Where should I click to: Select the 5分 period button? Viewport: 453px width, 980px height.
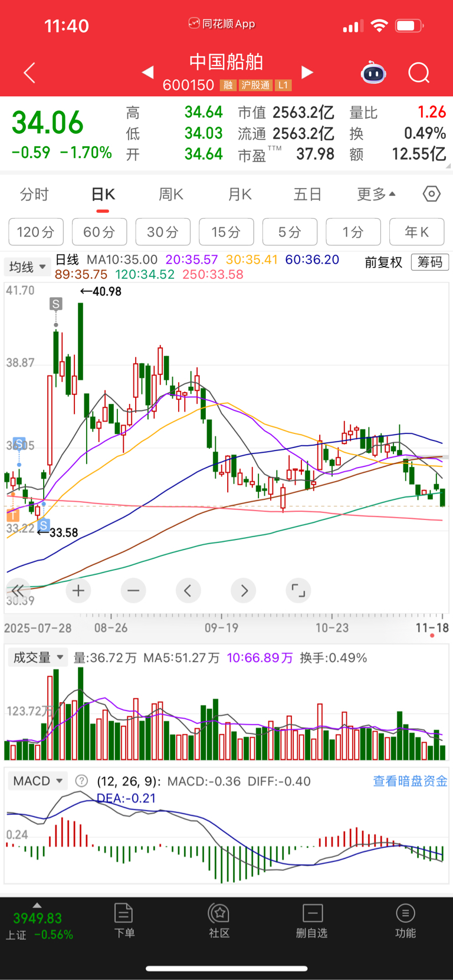tap(290, 232)
